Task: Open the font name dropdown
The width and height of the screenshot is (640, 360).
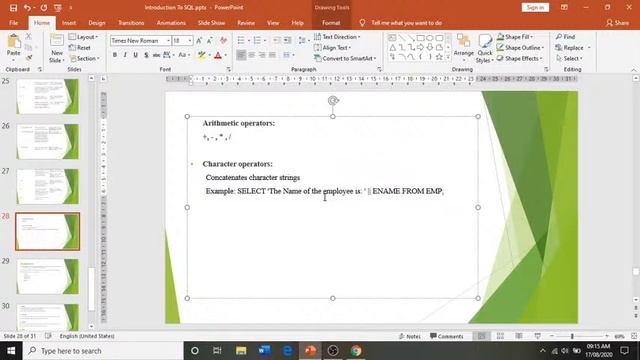Action: pyautogui.click(x=168, y=40)
